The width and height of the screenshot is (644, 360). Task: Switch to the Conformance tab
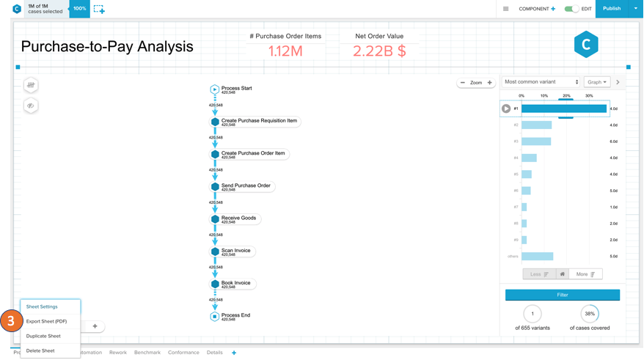pyautogui.click(x=183, y=353)
